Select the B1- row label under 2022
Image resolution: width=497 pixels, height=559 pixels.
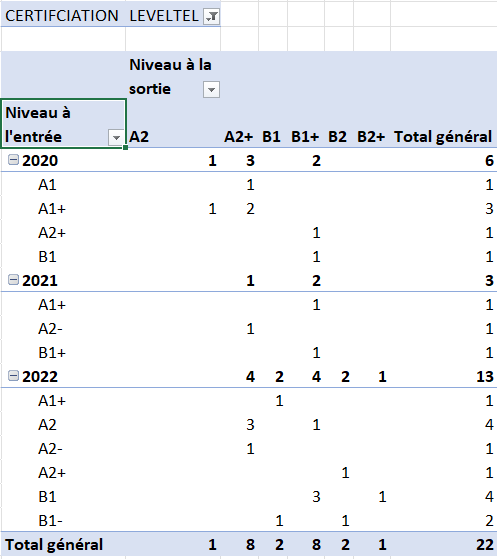click(50, 521)
